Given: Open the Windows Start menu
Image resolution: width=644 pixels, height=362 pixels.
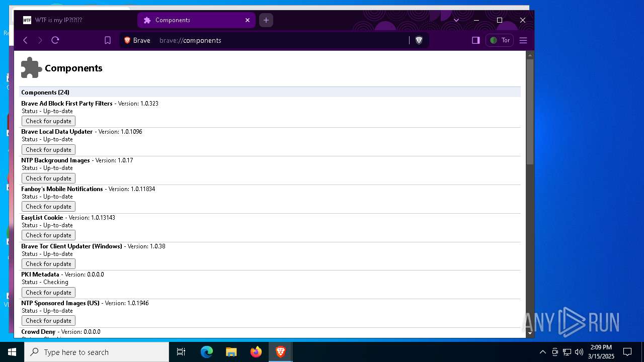Looking at the screenshot, I should (x=12, y=352).
